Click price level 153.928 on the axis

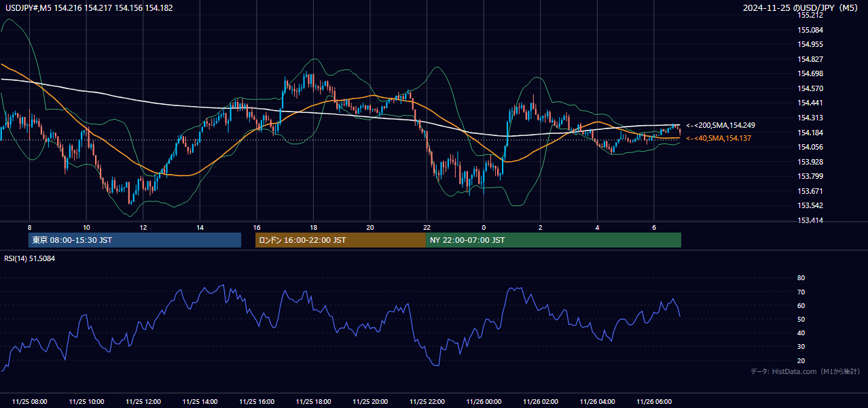tap(810, 162)
